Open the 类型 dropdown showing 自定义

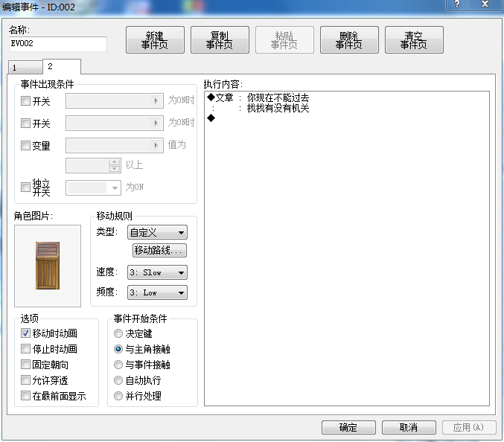click(x=157, y=232)
